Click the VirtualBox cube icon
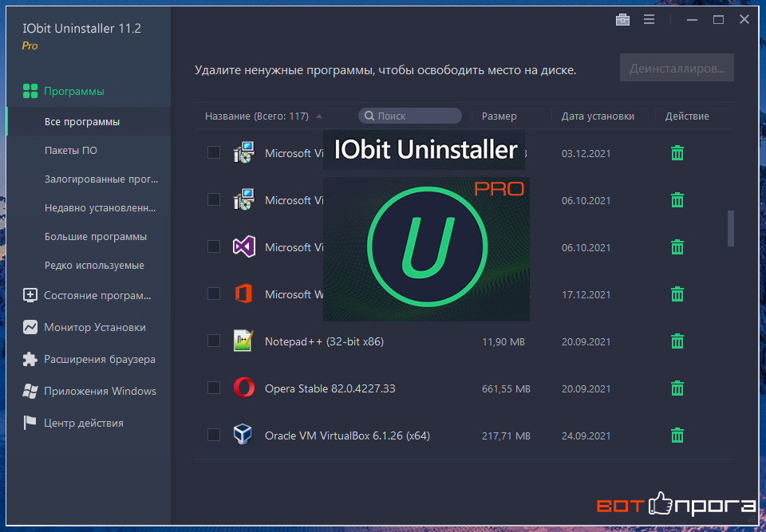Viewport: 766px width, 532px height. 243,435
